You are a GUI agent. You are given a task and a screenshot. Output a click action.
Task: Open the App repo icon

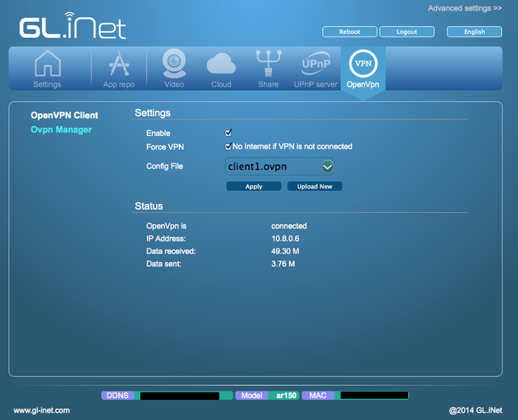pos(119,64)
